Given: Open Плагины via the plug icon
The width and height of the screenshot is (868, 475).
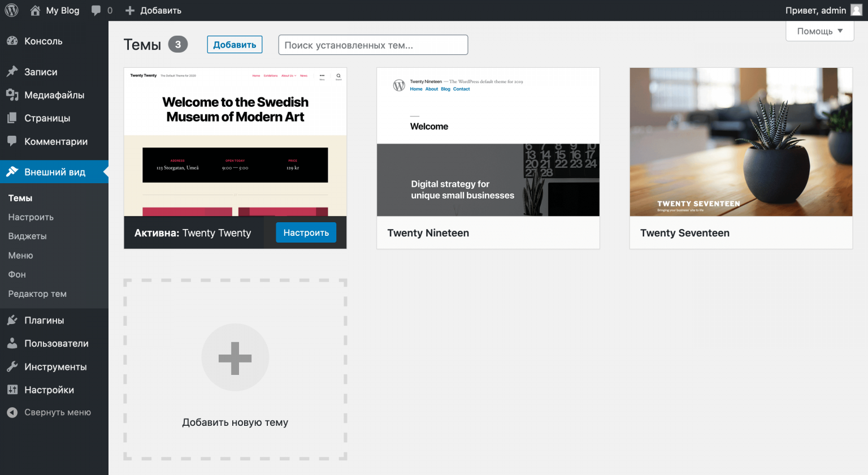Looking at the screenshot, I should pos(12,320).
